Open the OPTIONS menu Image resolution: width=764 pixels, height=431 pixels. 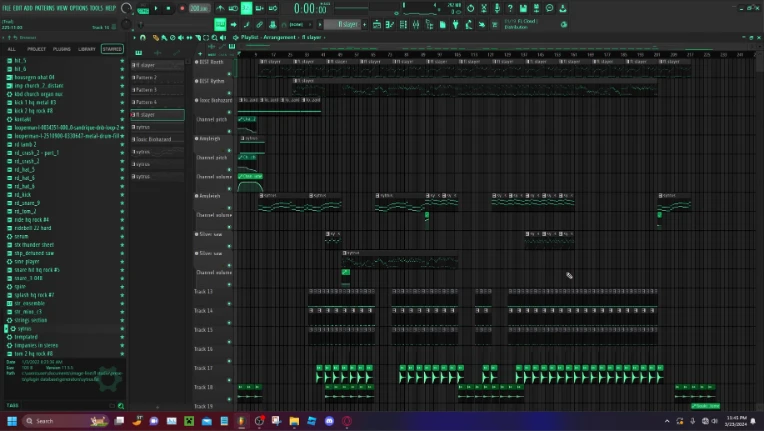click(x=78, y=8)
